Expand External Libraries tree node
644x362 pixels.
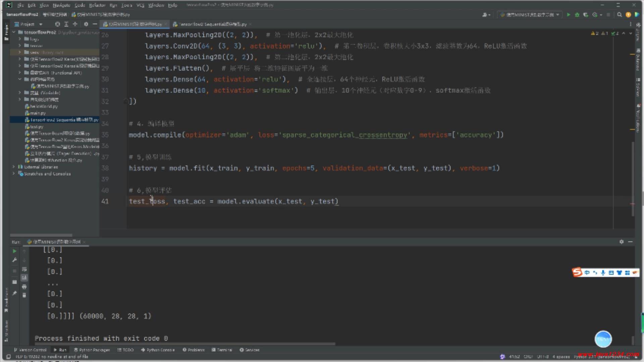(x=14, y=167)
